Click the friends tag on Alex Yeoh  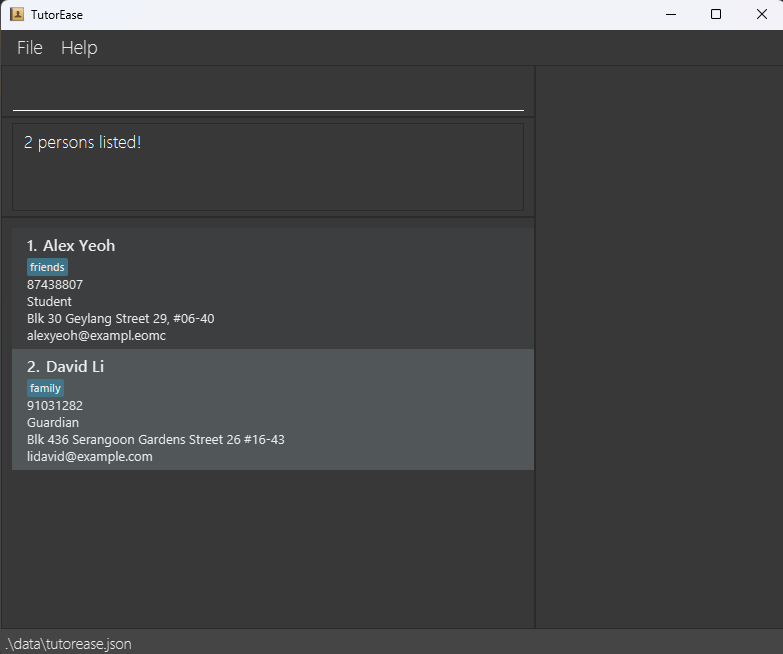(47, 267)
